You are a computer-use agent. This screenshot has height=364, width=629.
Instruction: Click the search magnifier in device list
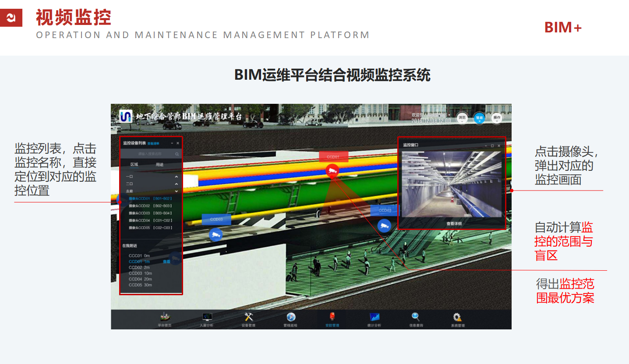click(177, 154)
